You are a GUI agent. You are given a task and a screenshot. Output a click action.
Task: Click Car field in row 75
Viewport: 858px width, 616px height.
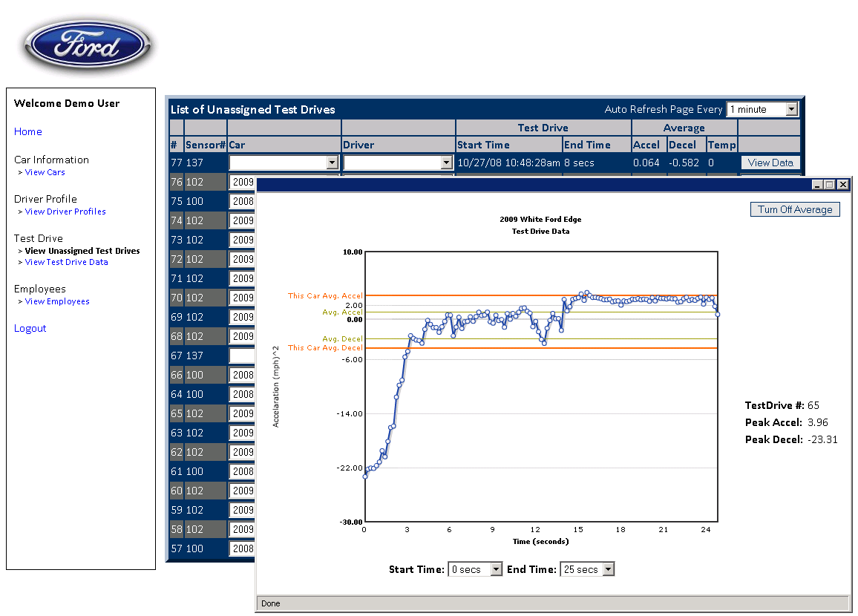click(242, 201)
